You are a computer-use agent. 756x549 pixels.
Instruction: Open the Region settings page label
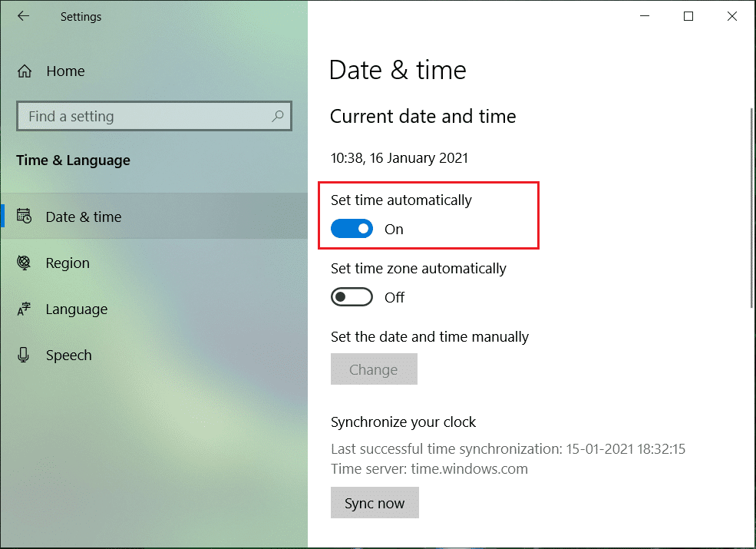[x=68, y=263]
